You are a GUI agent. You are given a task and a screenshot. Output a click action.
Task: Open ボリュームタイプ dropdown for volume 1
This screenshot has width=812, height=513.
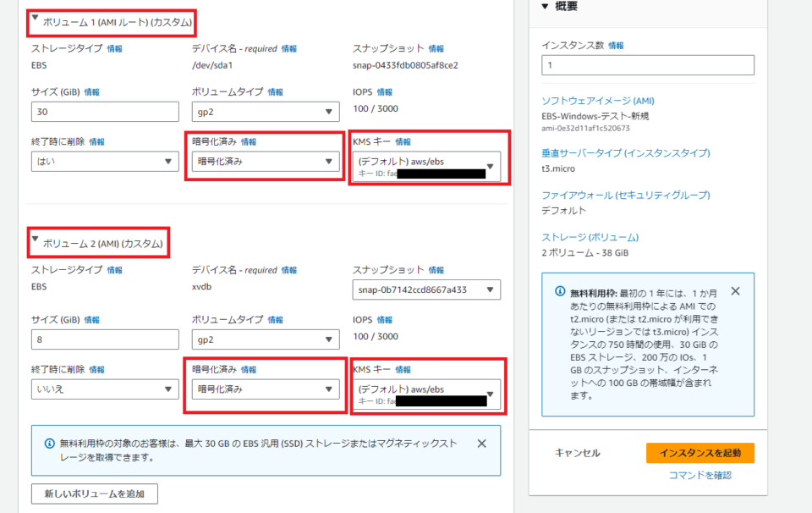click(266, 112)
